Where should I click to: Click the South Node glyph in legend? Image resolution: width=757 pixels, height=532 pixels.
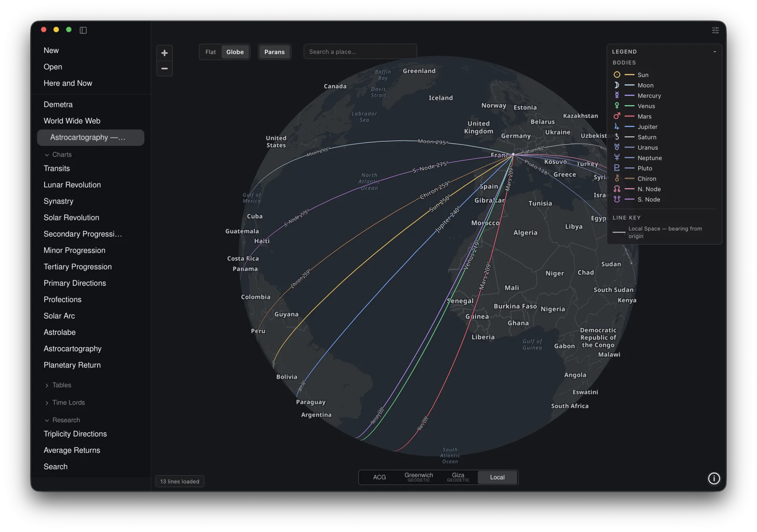[x=617, y=199]
